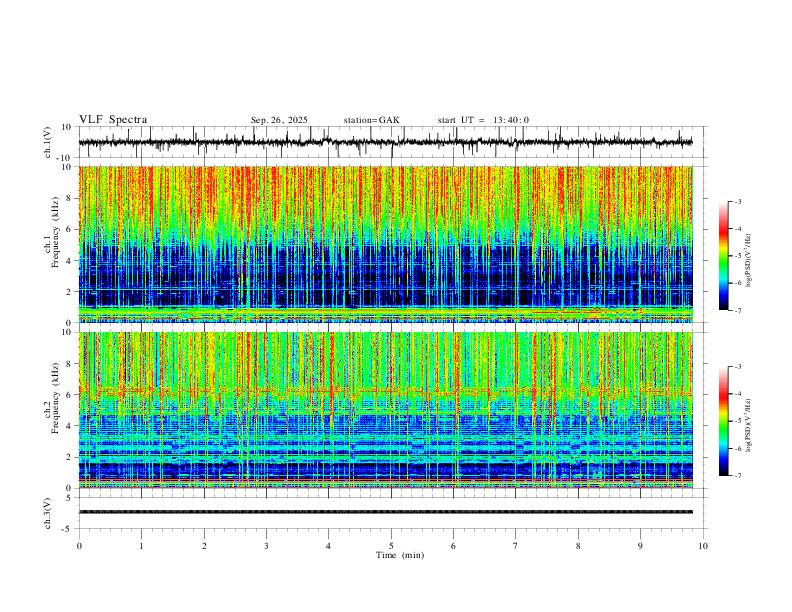Click time axis tick label '9'
Viewport: 792px width, 612px height.
640,546
